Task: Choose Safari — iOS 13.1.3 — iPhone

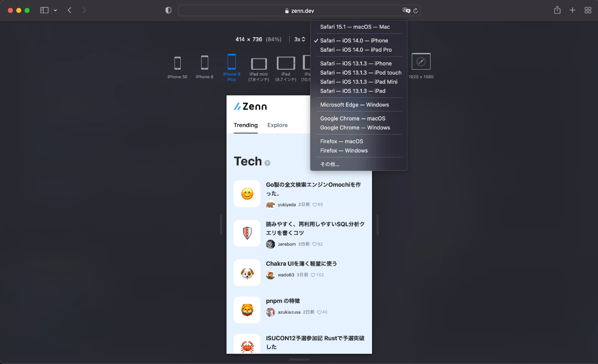Action: click(359, 64)
